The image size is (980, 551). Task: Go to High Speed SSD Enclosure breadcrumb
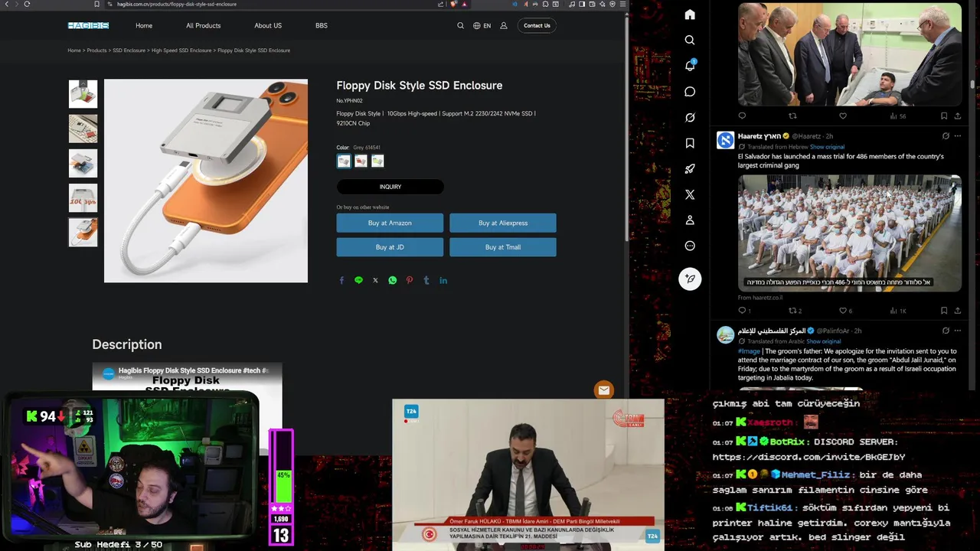click(181, 51)
